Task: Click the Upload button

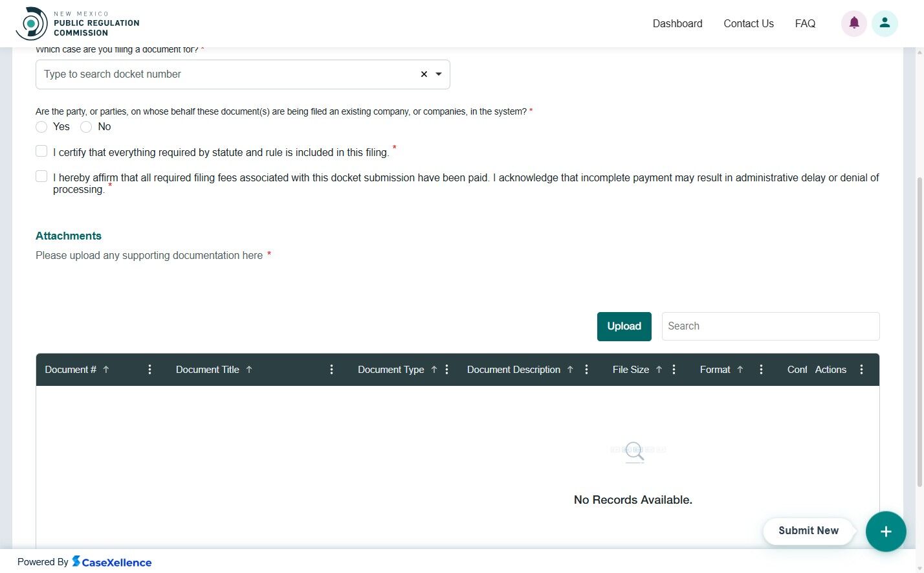Action: pos(624,326)
